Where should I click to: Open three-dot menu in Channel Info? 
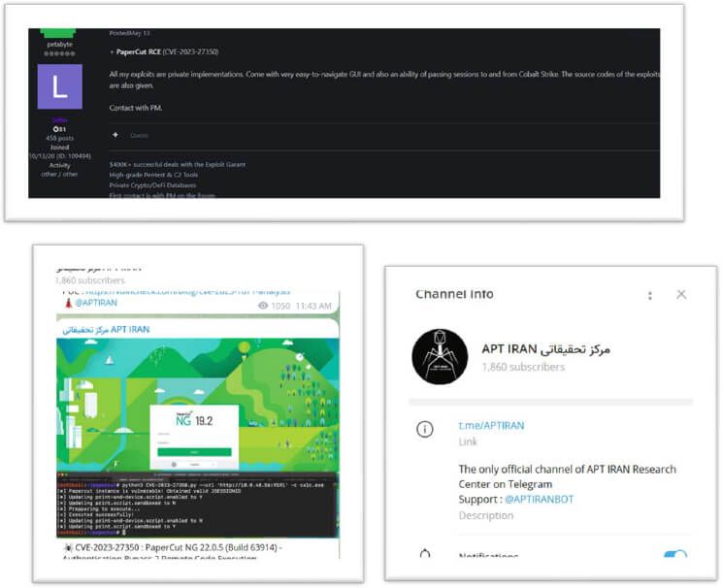tap(650, 295)
